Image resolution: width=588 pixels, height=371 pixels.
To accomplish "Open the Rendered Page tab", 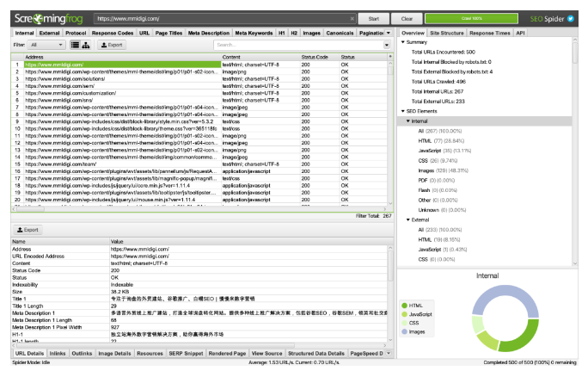I will click(227, 353).
